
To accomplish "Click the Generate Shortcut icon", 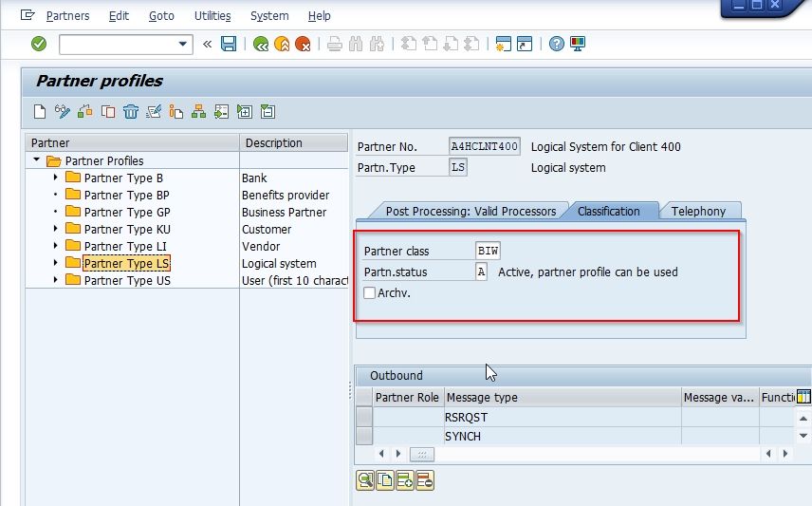I will (525, 44).
